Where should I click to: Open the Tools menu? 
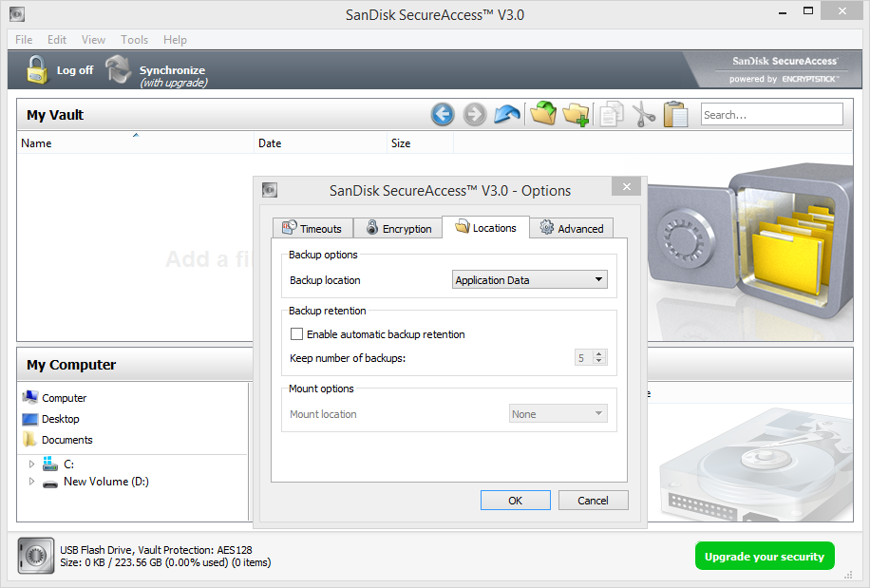coord(134,39)
